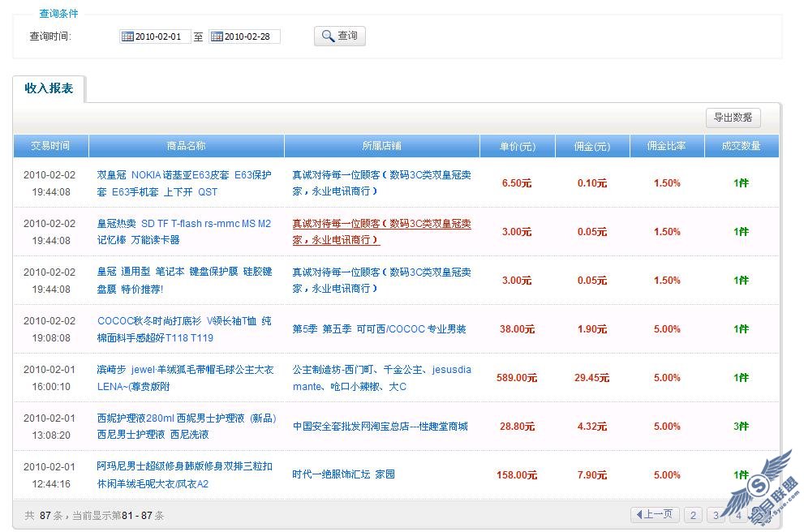The image size is (804, 532).
Task: Select the unit price 38.00元
Action: [x=517, y=329]
